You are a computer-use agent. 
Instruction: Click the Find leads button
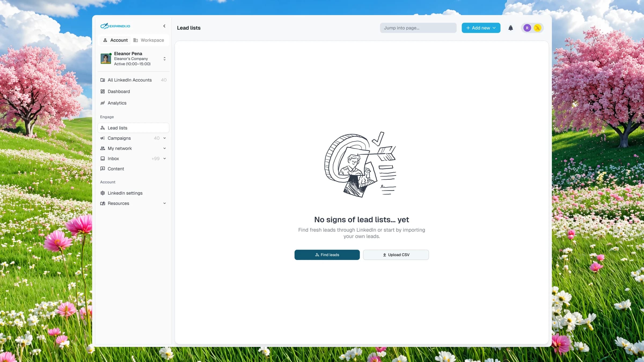pos(327,255)
